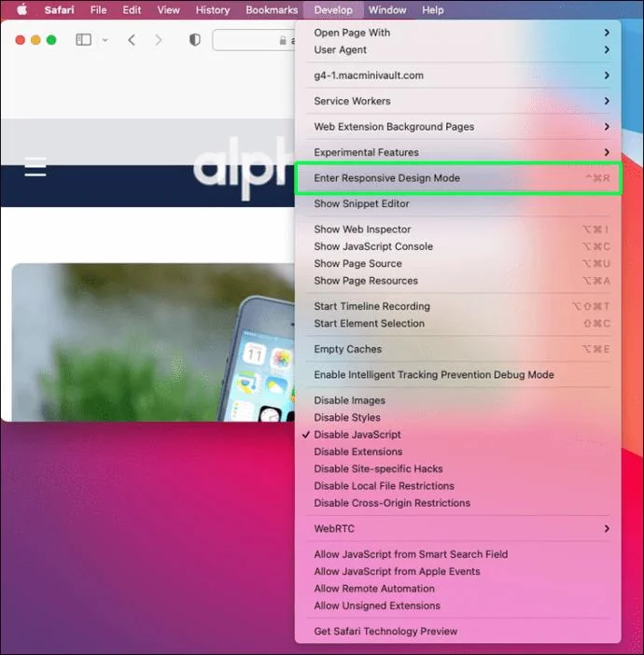Image resolution: width=644 pixels, height=655 pixels.
Task: Open the View menu
Action: pos(168,9)
